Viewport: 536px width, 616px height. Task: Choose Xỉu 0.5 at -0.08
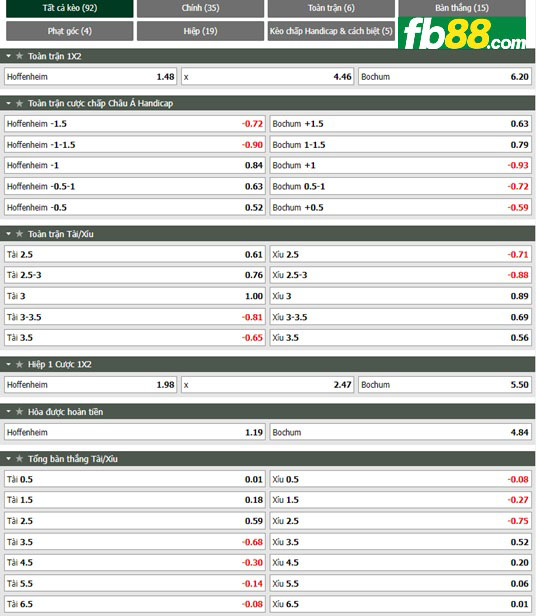[x=400, y=479]
